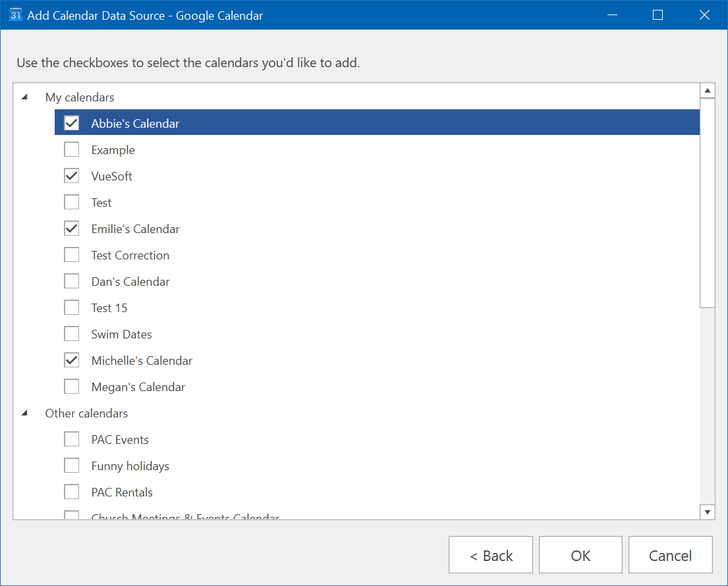This screenshot has height=586, width=728.
Task: Uncheck the VueSoft calendar checkbox
Action: pos(72,176)
